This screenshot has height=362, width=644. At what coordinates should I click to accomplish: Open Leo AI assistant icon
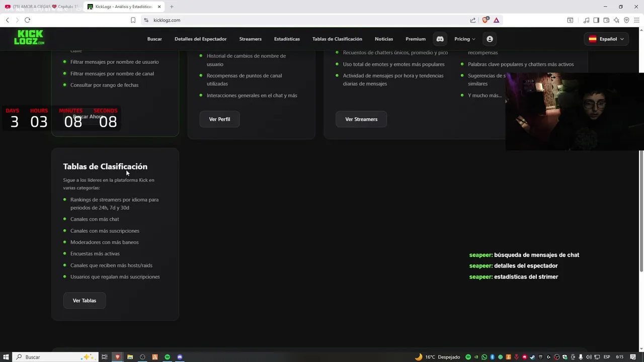click(x=616, y=20)
